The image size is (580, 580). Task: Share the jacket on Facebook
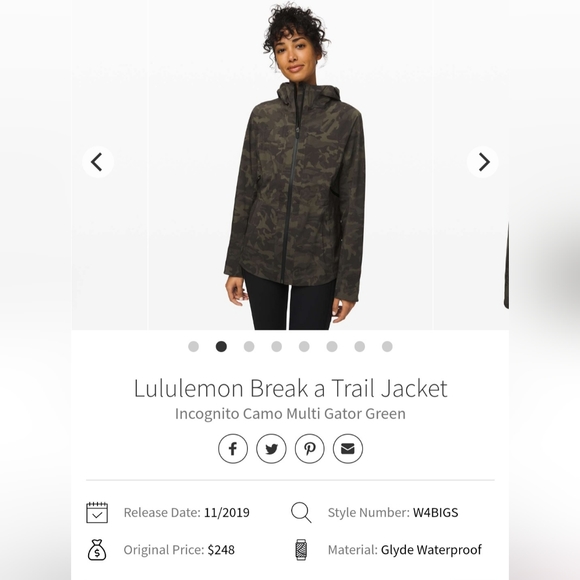pos(233,449)
